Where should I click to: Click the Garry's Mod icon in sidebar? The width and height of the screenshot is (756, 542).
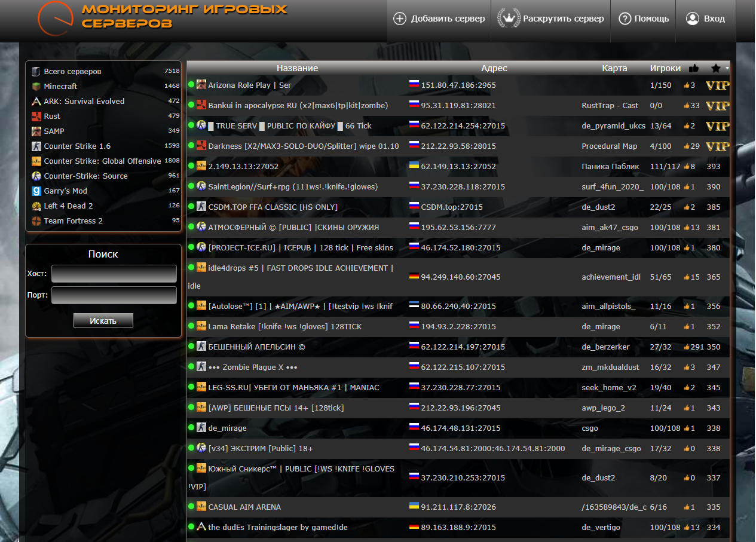(x=36, y=191)
